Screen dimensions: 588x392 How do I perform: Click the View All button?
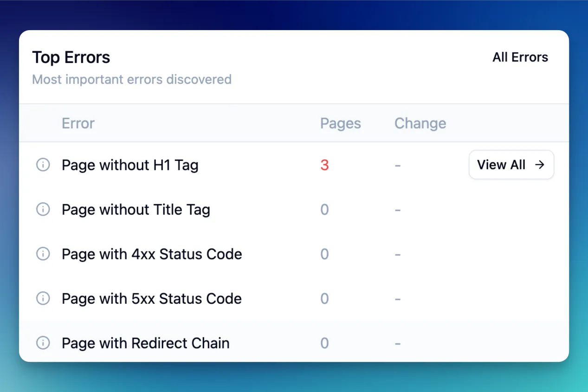(x=511, y=164)
